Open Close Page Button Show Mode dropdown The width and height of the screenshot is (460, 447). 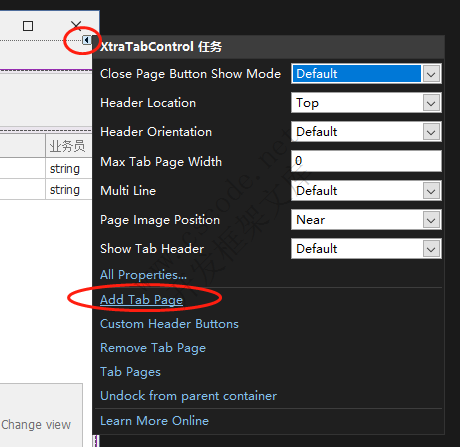click(431, 74)
